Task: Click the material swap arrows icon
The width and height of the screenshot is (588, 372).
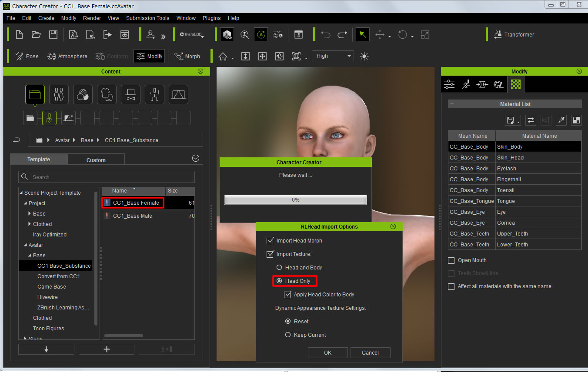Action: click(x=531, y=120)
